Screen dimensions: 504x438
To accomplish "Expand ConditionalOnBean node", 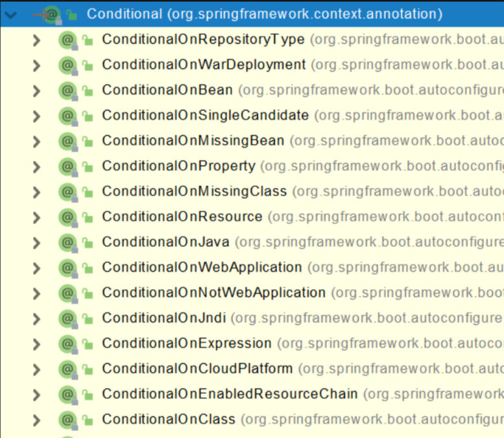I will (36, 91).
